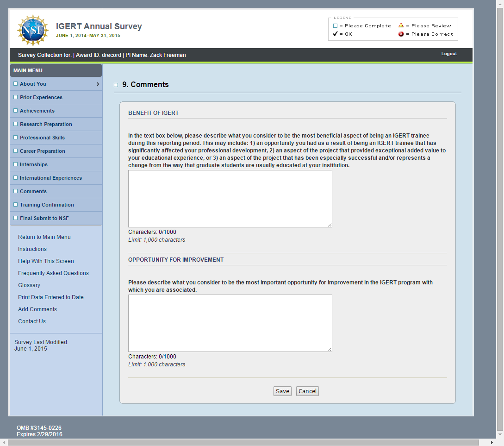This screenshot has height=446, width=504.
Task: Click status box next to Research Preparation
Action: pyautogui.click(x=15, y=124)
